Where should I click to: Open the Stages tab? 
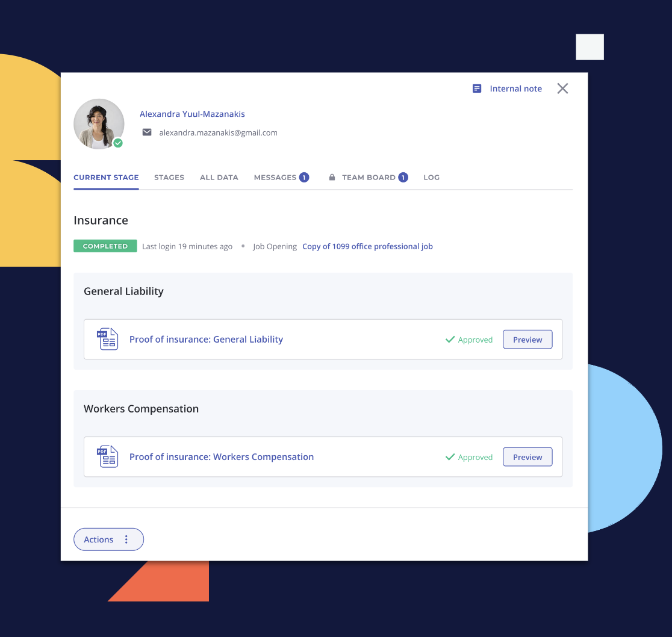click(x=169, y=178)
